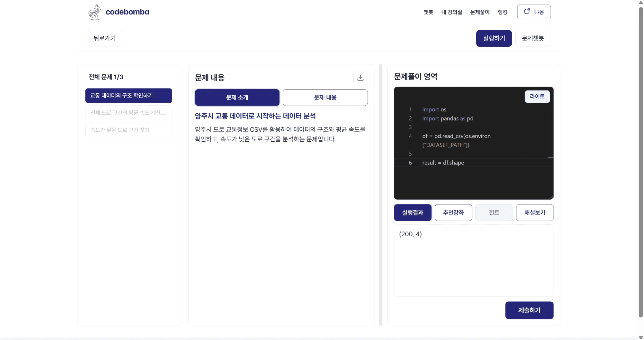Screen dimensions: 644x340
Task: Switch to the 문제 소개 tab
Action: 237,98
